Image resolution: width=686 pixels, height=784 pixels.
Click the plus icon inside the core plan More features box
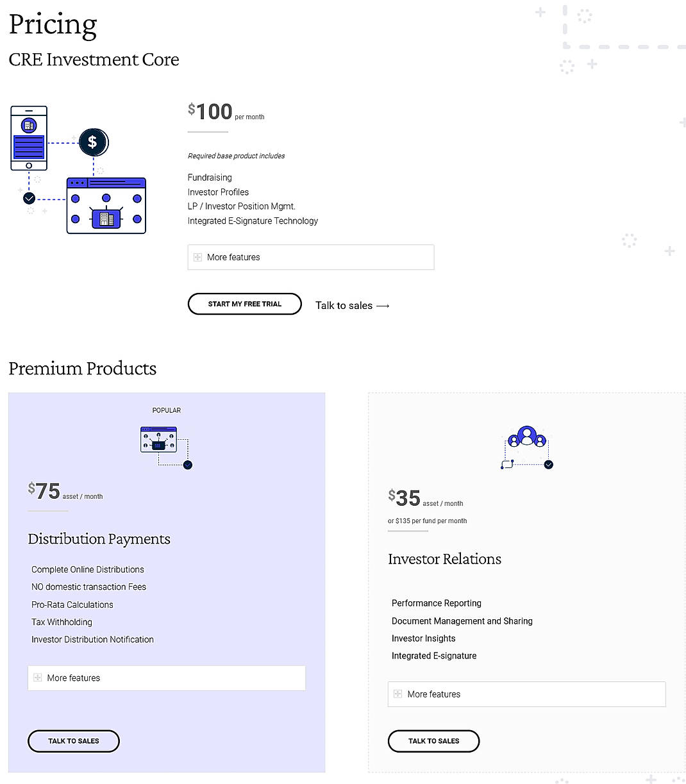pyautogui.click(x=197, y=257)
